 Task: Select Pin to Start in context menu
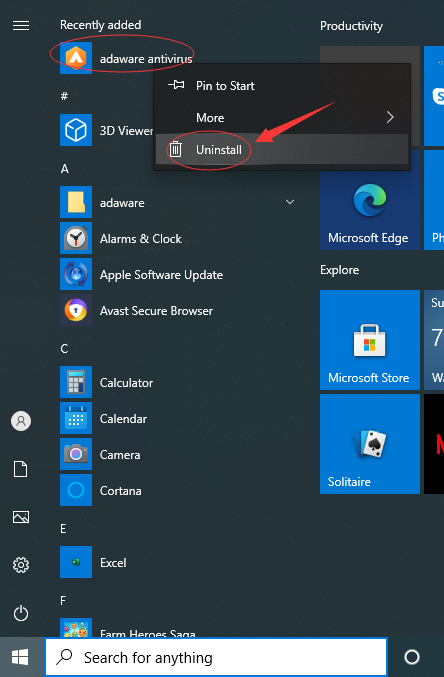[x=282, y=85]
